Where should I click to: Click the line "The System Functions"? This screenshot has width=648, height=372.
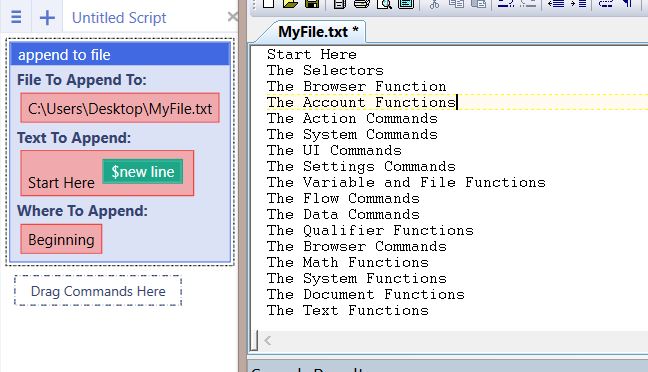[x=357, y=278]
